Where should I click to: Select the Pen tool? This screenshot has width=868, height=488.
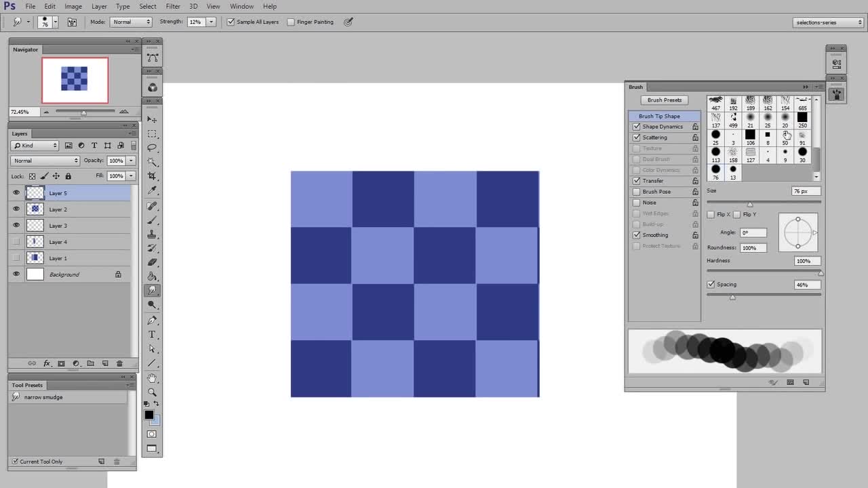point(152,320)
